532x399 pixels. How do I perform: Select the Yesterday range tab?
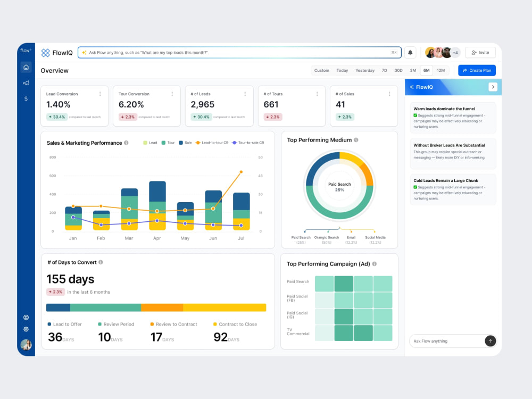point(365,71)
